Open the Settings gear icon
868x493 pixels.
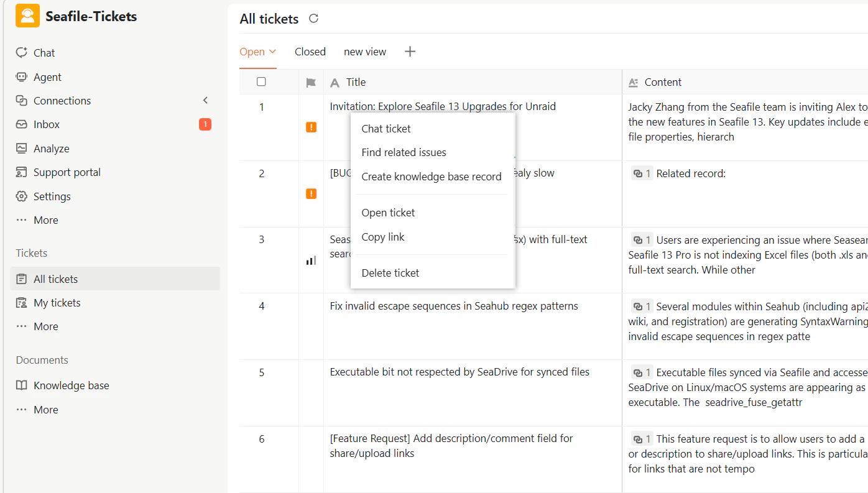22,196
